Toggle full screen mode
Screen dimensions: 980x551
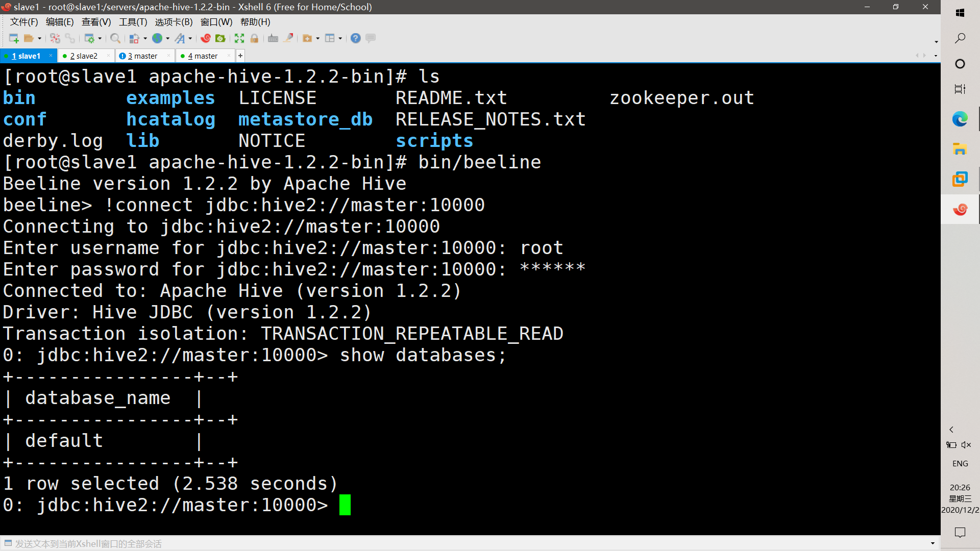[x=239, y=38]
